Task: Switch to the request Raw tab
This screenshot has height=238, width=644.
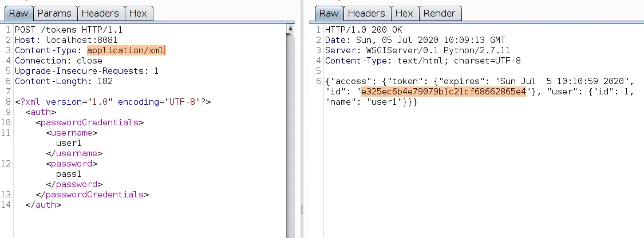Action: click(x=19, y=13)
